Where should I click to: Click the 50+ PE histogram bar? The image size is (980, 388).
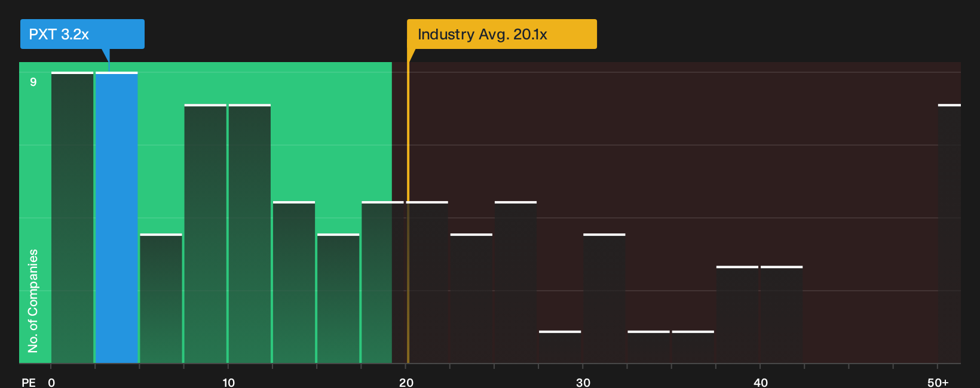click(950, 233)
